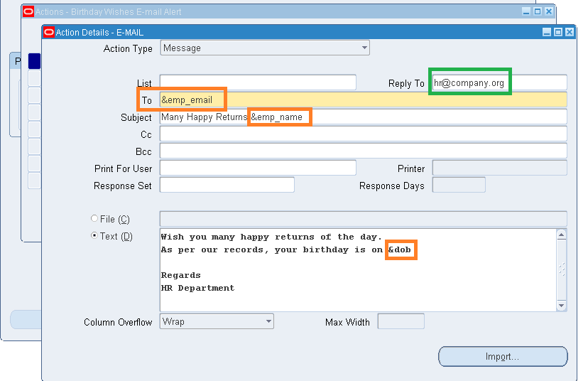The height and width of the screenshot is (381, 588).
Task: Maximize the Actions - Birthday Wishes window
Action: pyautogui.click(x=538, y=11)
